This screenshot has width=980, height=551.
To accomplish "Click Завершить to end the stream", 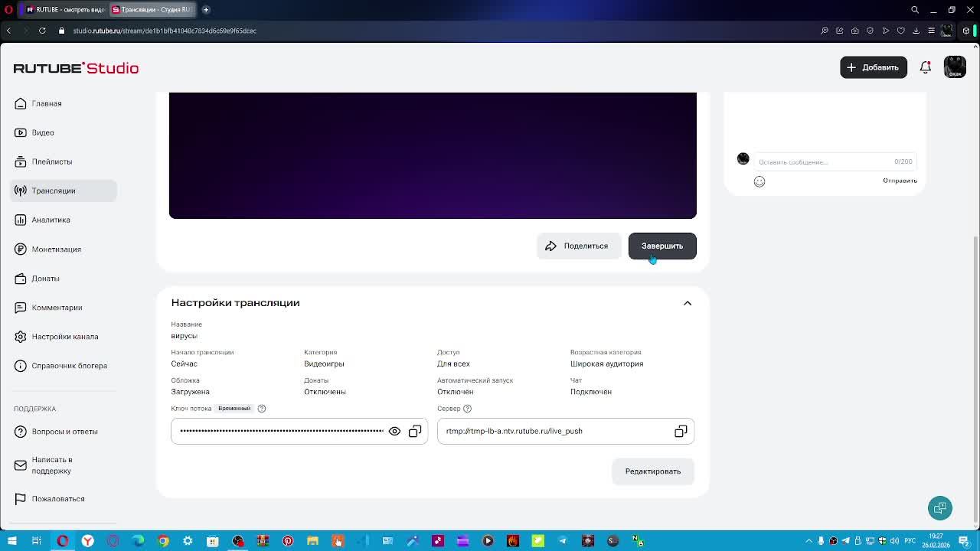I will pos(662,246).
